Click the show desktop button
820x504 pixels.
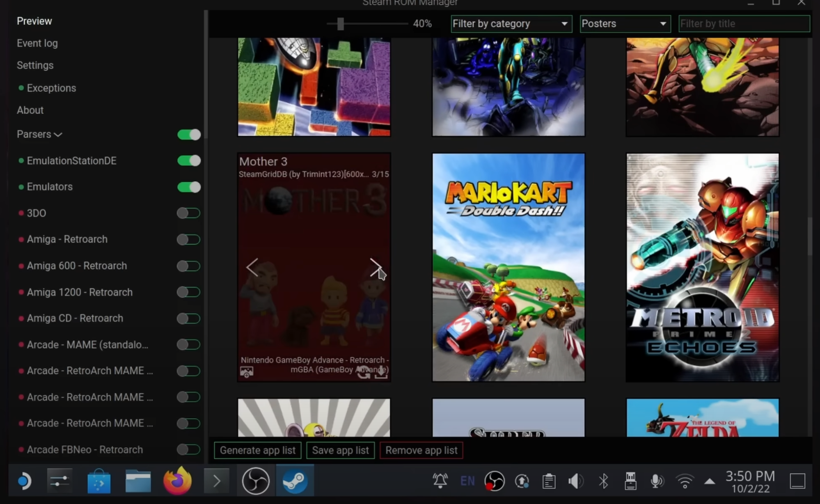[797, 481]
